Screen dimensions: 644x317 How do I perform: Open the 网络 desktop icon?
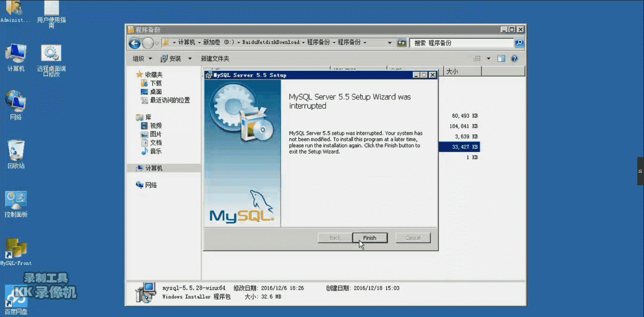click(15, 105)
